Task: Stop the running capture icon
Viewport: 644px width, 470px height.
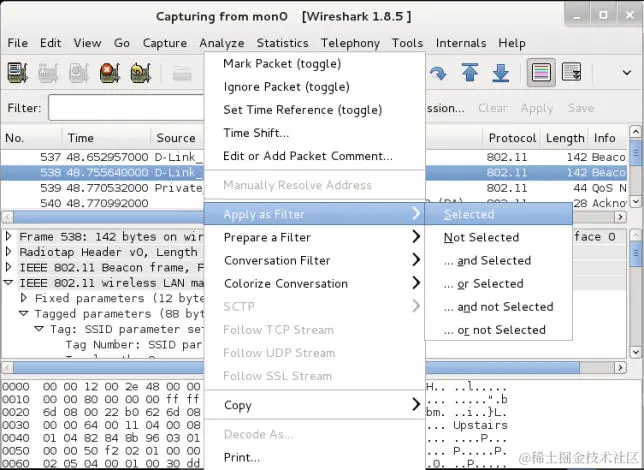Action: (110, 73)
